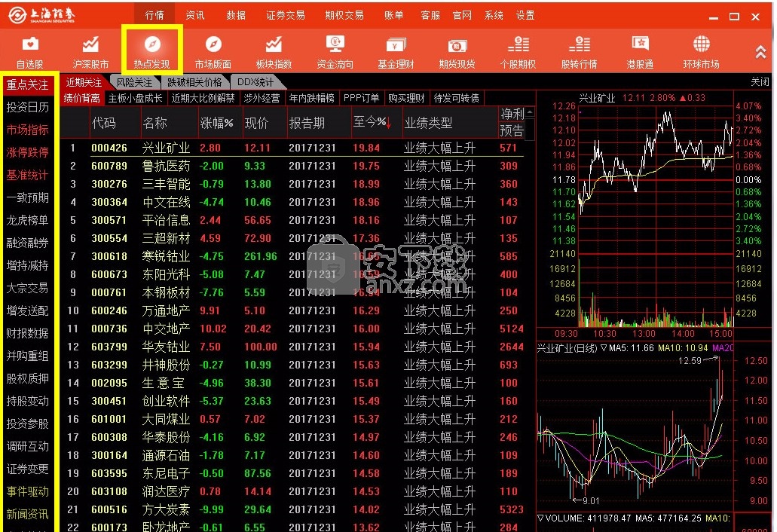
Task: Switch to the DDX统计 tab
Action: 255,82
